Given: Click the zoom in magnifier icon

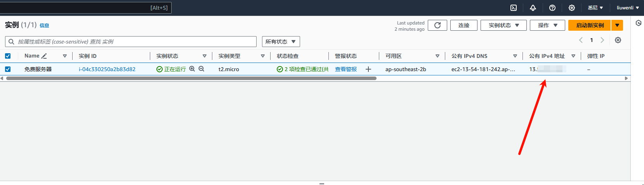Looking at the screenshot, I should [x=192, y=69].
